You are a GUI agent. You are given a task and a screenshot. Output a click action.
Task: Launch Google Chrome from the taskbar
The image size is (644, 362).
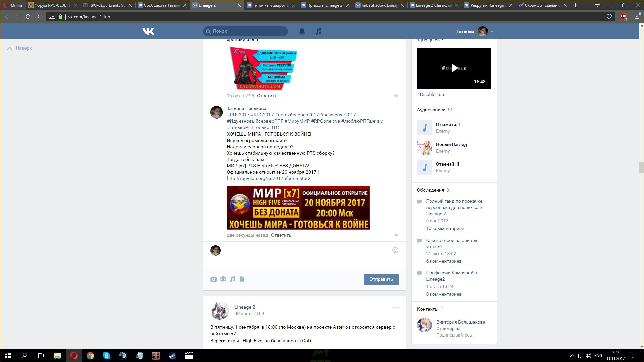(90, 356)
